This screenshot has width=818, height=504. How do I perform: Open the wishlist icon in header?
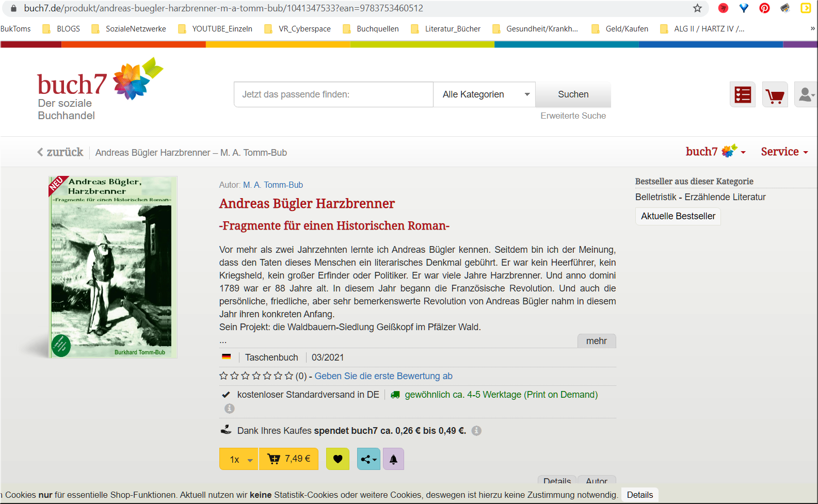coord(743,95)
